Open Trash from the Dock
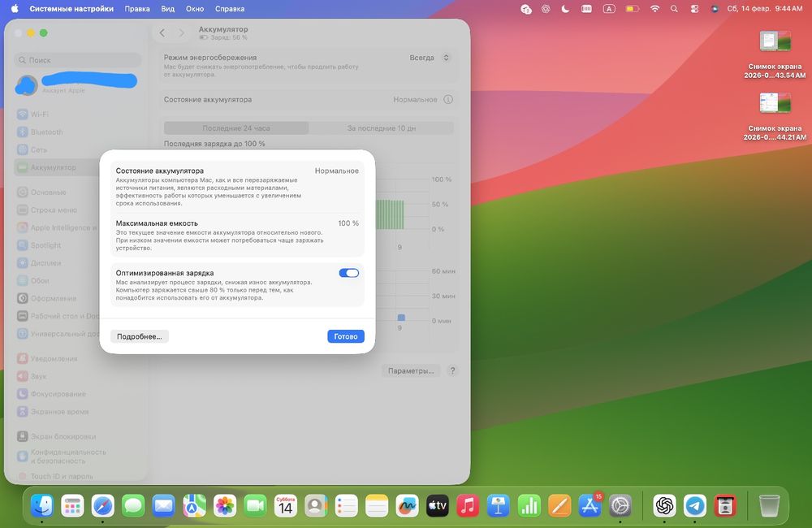Screen dimensions: 812x528 coord(769,505)
